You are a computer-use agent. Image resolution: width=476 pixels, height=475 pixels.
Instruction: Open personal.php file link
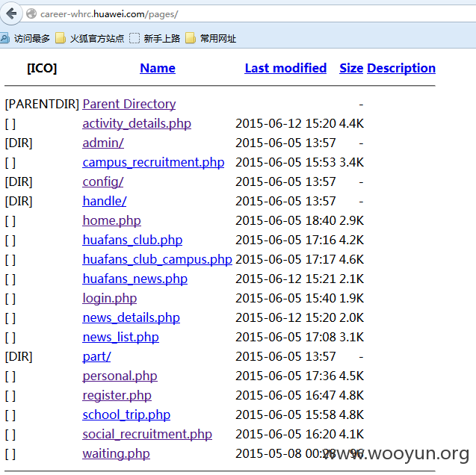point(120,376)
